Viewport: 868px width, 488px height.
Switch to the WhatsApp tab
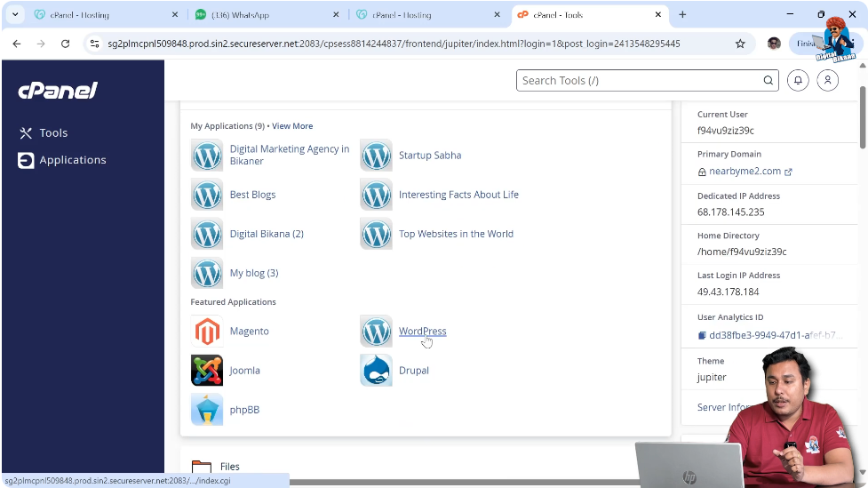(267, 15)
